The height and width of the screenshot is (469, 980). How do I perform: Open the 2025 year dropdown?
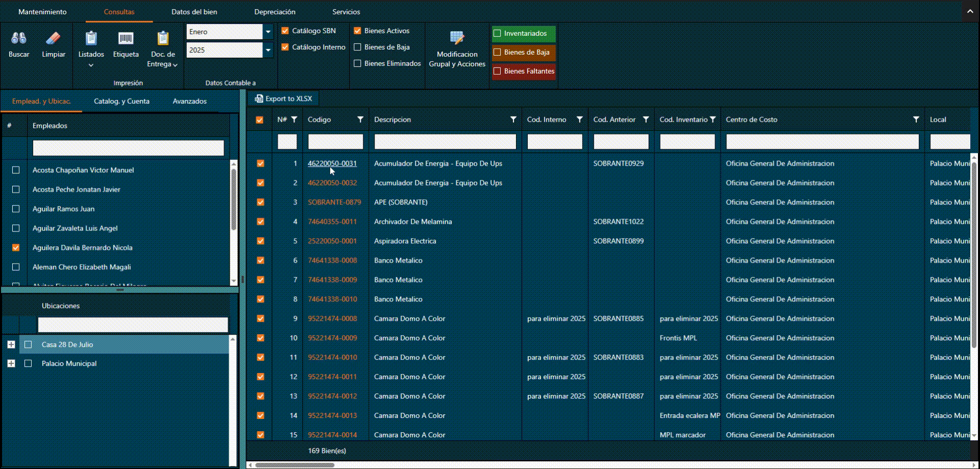pyautogui.click(x=268, y=50)
